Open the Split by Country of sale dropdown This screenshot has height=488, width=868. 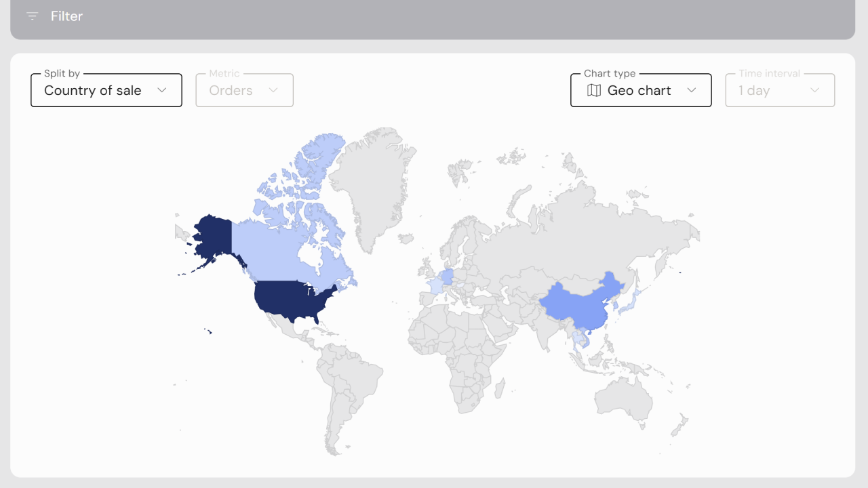click(x=106, y=90)
